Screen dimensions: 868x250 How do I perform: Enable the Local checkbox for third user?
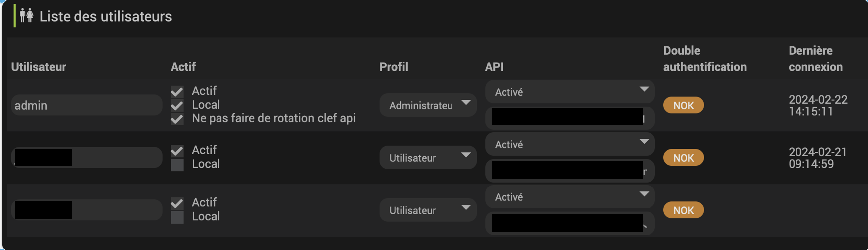177,217
